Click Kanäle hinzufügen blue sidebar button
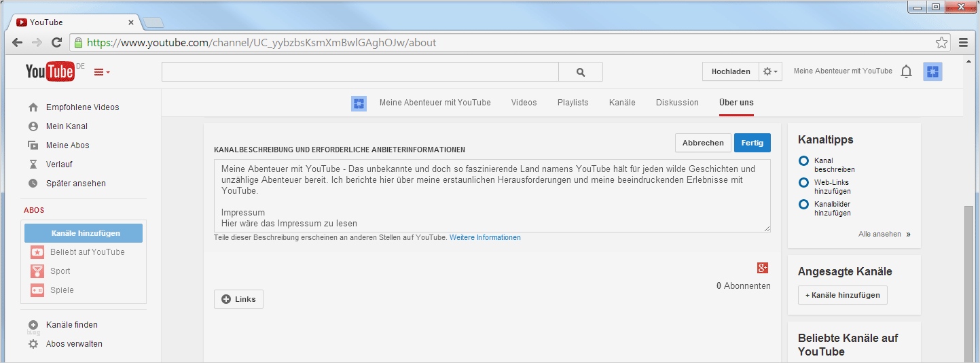Image resolution: width=980 pixels, height=363 pixels. click(x=84, y=233)
